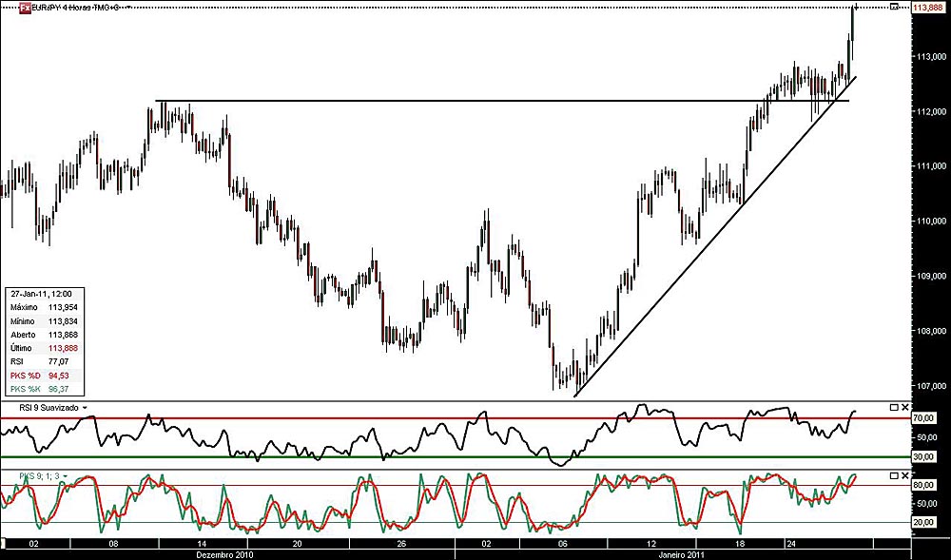
Task: Click the Janeiro 2011 time axis label
Action: 682,554
